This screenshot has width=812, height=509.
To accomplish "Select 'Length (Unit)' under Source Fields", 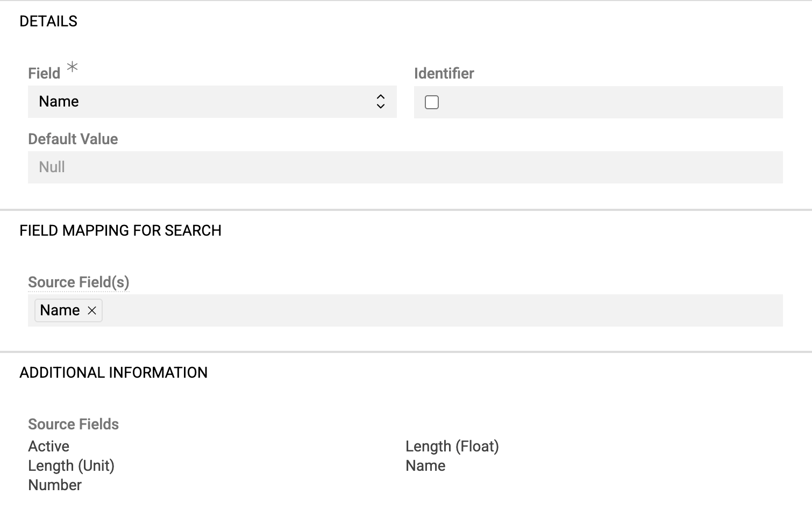I will (71, 466).
